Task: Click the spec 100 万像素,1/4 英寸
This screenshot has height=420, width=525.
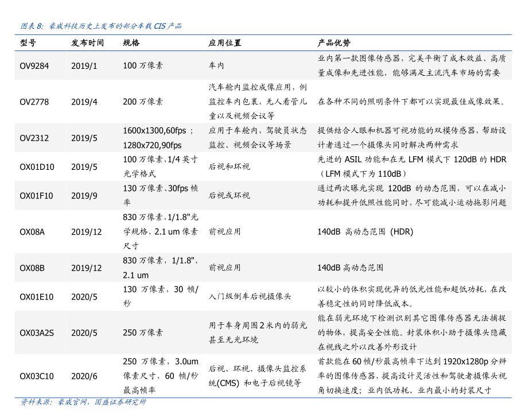Action: 161,160
